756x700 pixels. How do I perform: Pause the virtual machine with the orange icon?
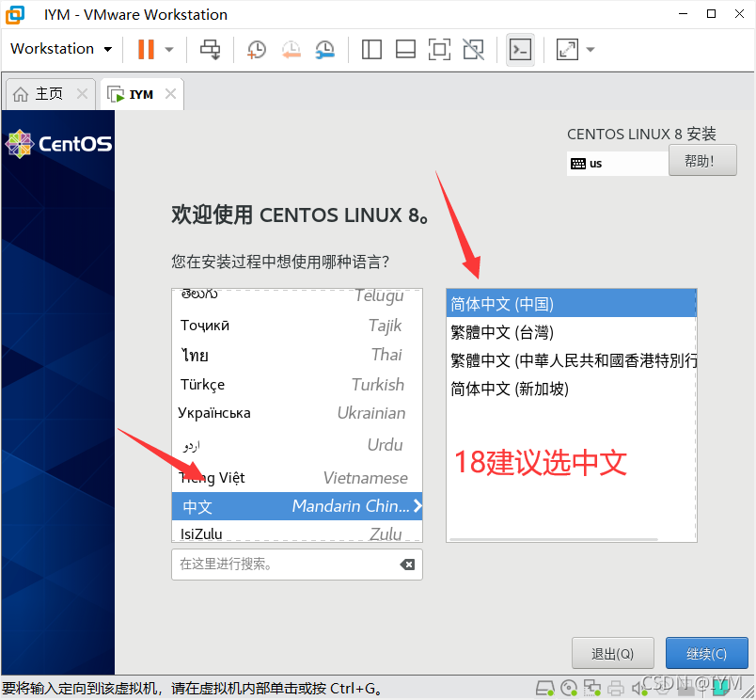coord(146,49)
